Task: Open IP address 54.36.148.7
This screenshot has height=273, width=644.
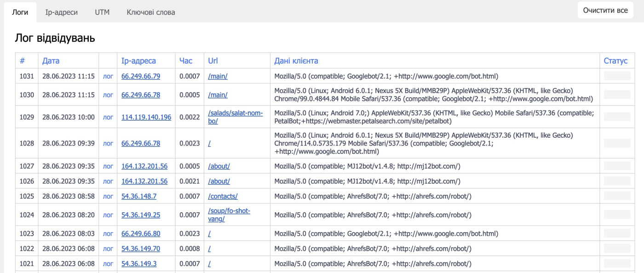Action: point(139,197)
